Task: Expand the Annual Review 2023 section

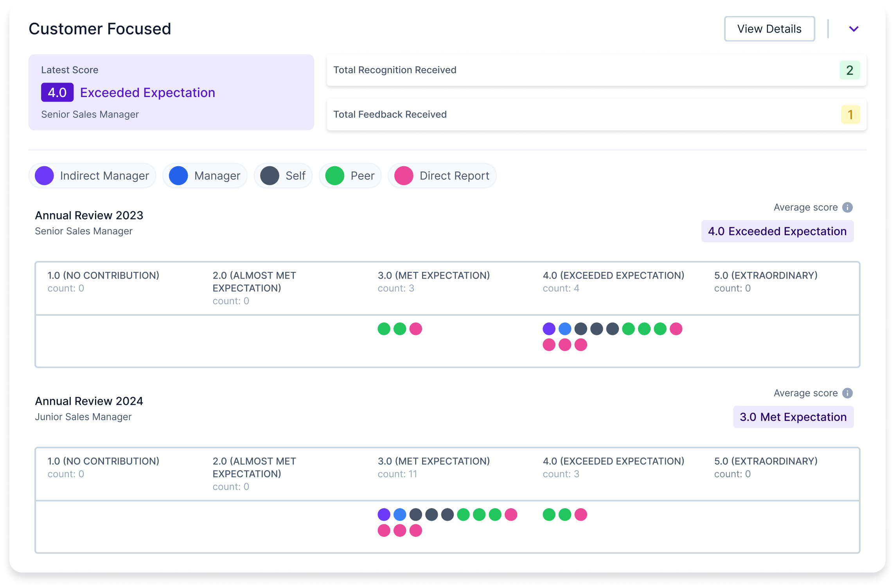Action: tap(89, 215)
